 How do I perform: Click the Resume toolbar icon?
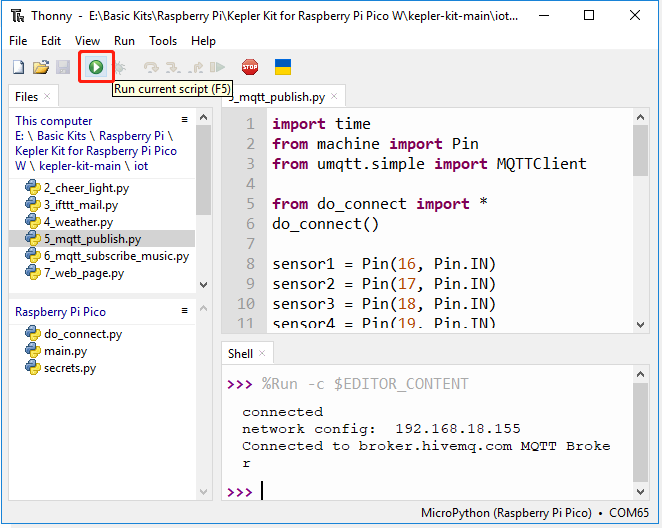click(217, 67)
